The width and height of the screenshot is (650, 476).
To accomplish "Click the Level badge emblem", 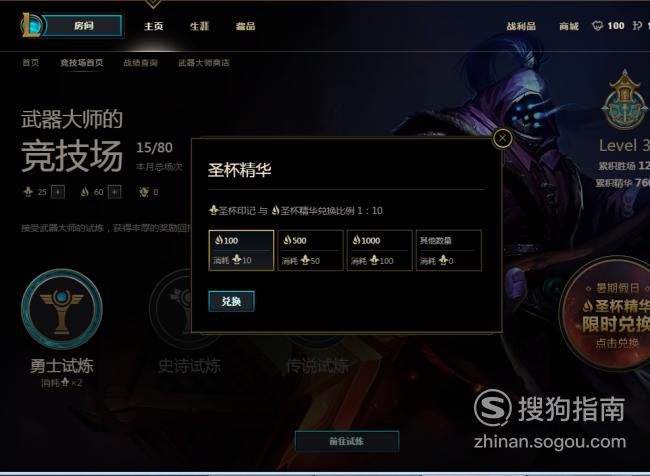I will click(625, 100).
